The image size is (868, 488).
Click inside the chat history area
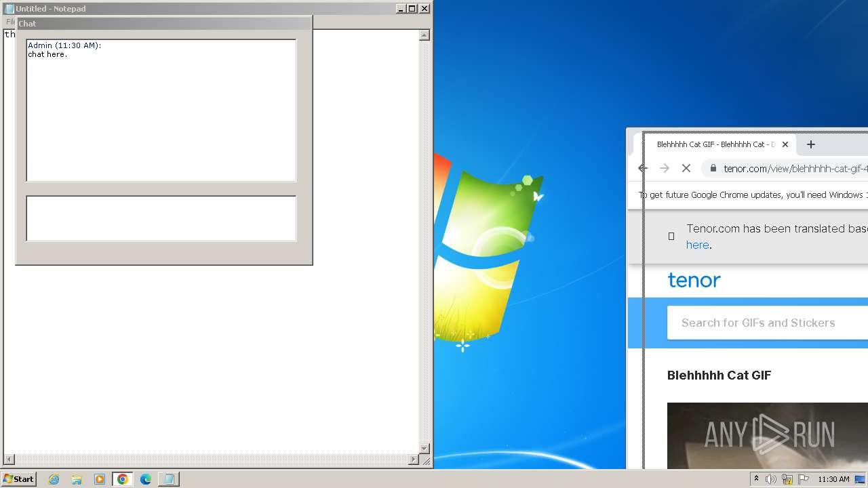161,110
